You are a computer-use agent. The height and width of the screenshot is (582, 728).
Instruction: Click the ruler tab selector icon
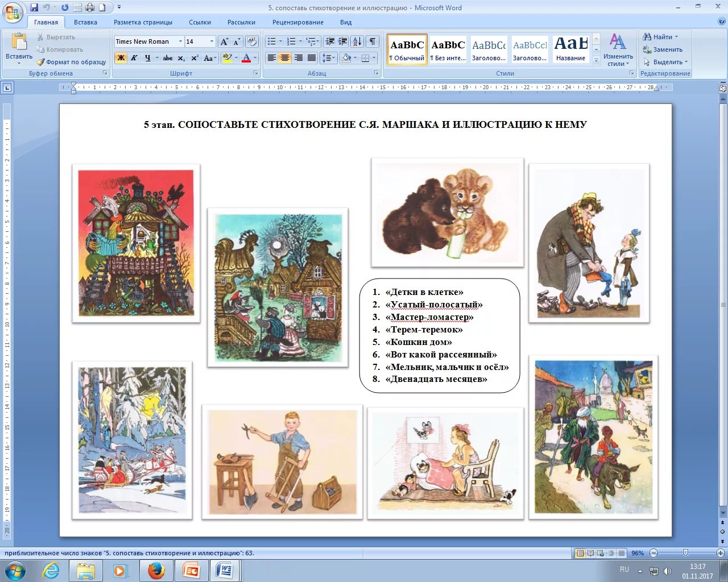coord(7,88)
